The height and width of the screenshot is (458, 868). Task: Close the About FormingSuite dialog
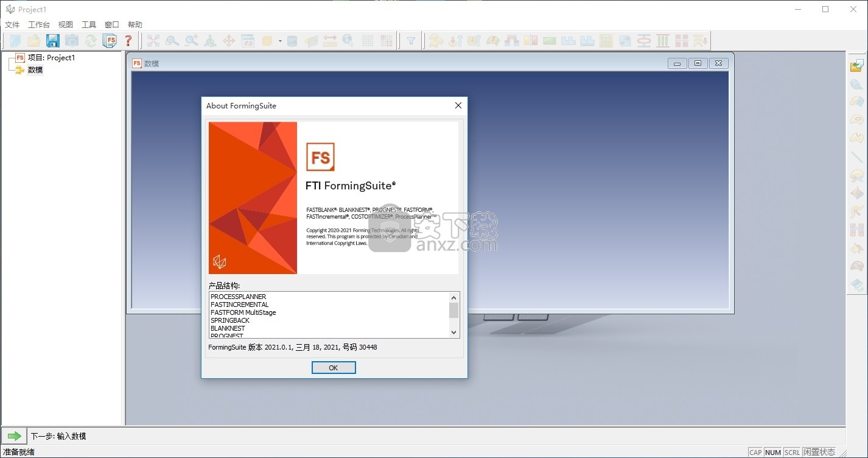(458, 105)
